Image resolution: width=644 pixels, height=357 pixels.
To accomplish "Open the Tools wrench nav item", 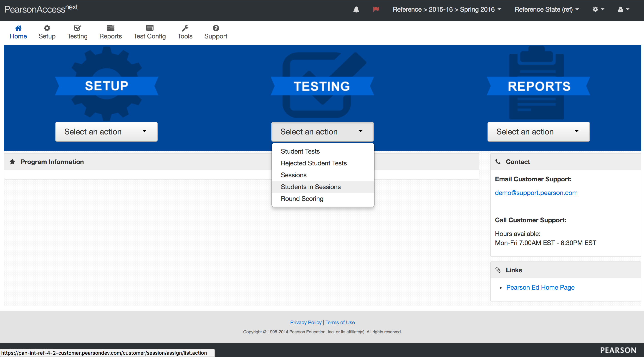I will 185,32.
